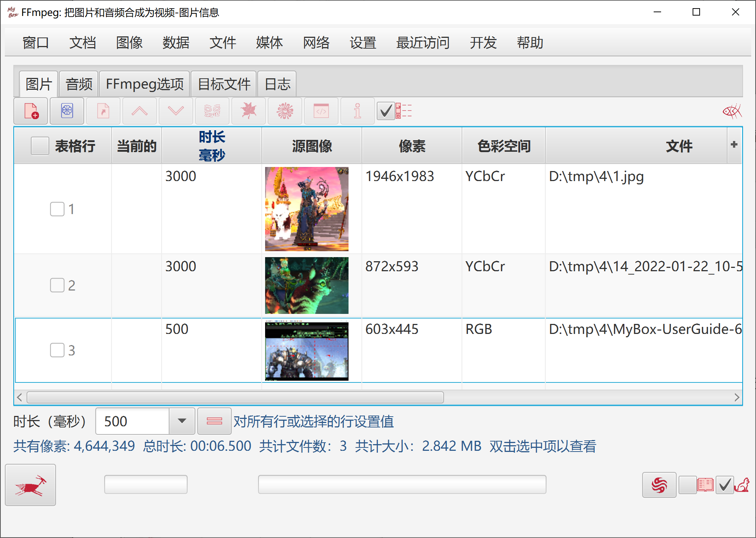Toggle the checked box next to list icon
The height and width of the screenshot is (538, 756).
point(386,111)
